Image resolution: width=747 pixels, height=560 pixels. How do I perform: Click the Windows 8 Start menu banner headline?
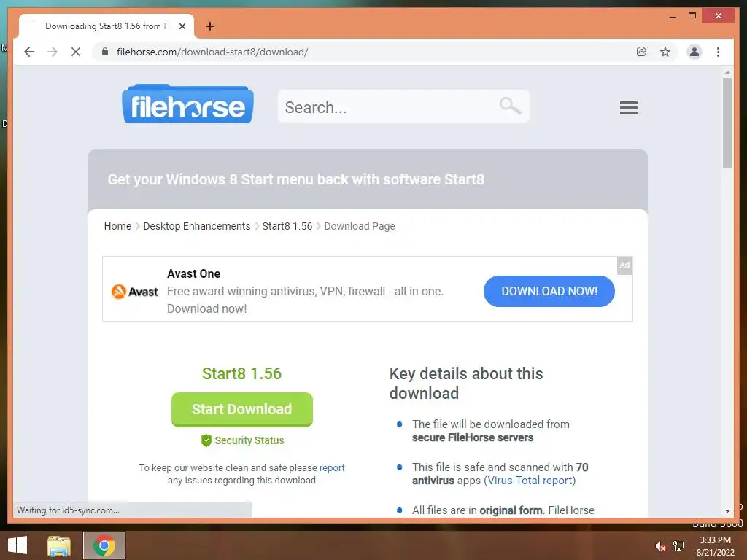296,179
